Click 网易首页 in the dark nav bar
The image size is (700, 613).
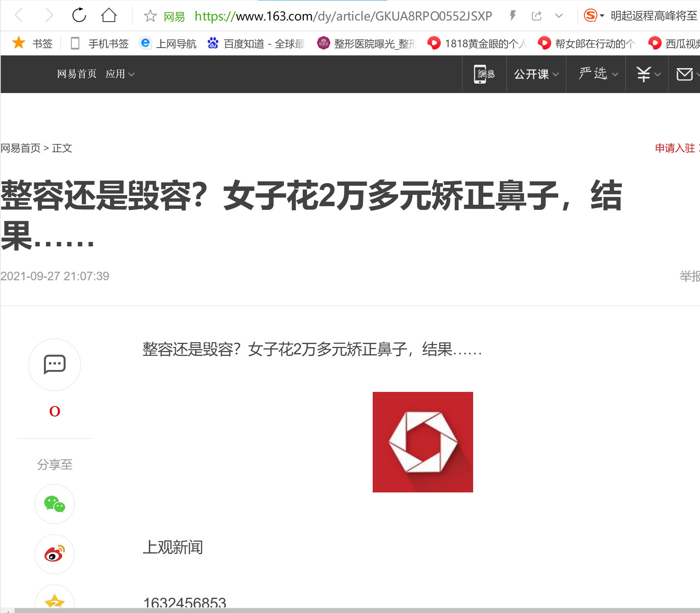coord(77,74)
